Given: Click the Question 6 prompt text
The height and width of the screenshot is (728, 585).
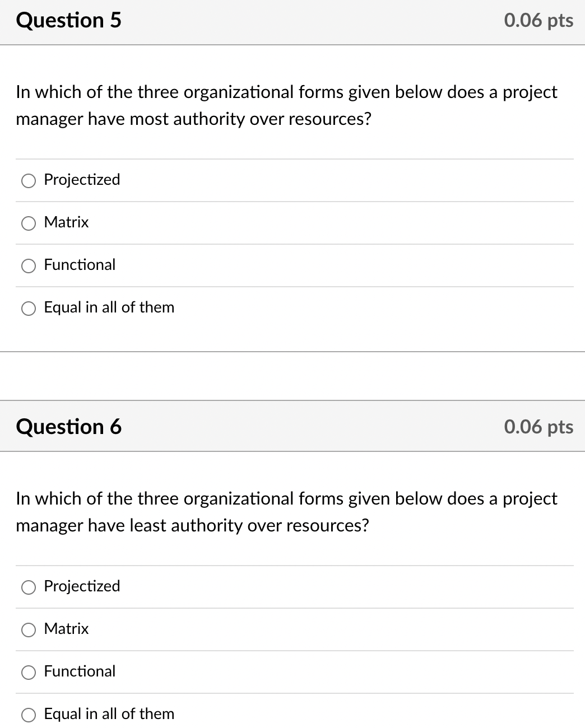Looking at the screenshot, I should pos(286,512).
